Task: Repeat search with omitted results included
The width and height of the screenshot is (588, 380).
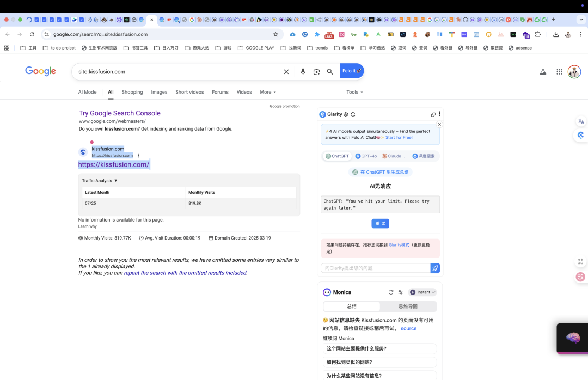Action: pyautogui.click(x=185, y=273)
